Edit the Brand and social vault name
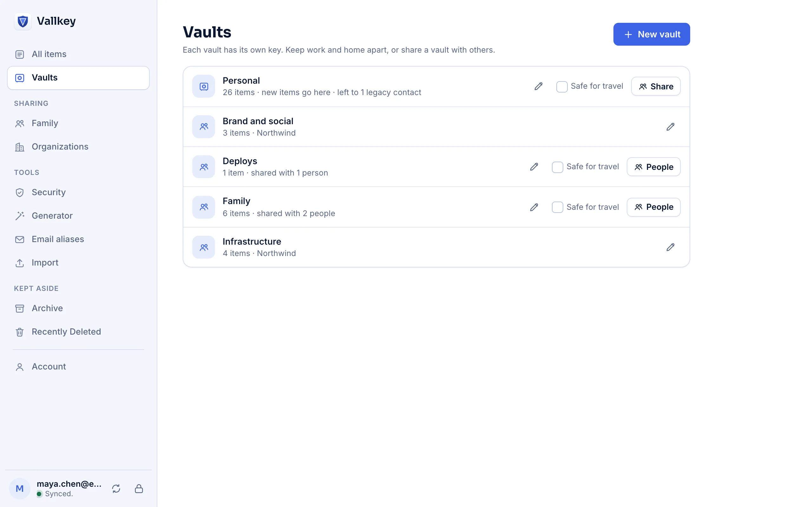 tap(670, 127)
